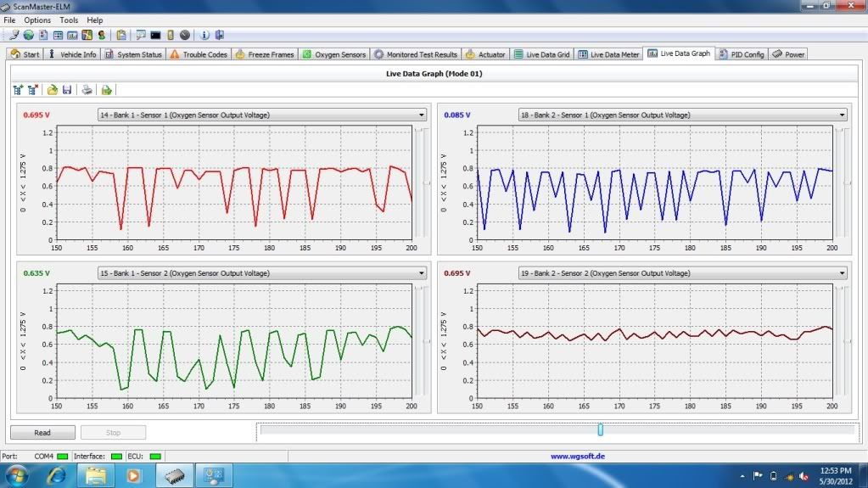Click the Stop button
Screen dimensions: 868x488
tap(113, 433)
